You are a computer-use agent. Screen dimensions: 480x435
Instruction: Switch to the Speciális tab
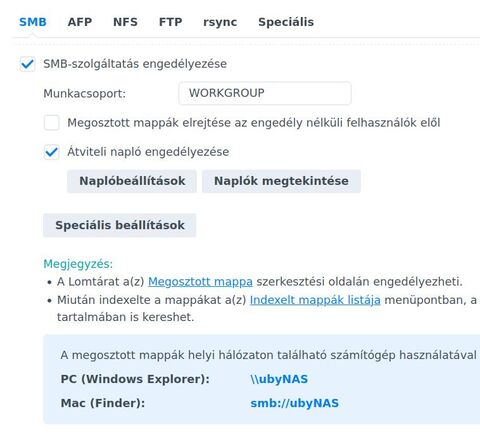coord(286,22)
